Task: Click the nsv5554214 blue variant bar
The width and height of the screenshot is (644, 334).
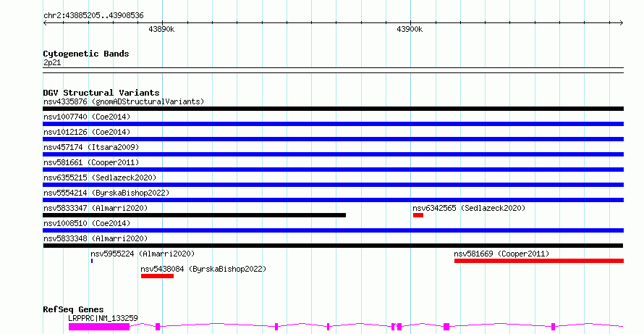Action: coord(333,200)
